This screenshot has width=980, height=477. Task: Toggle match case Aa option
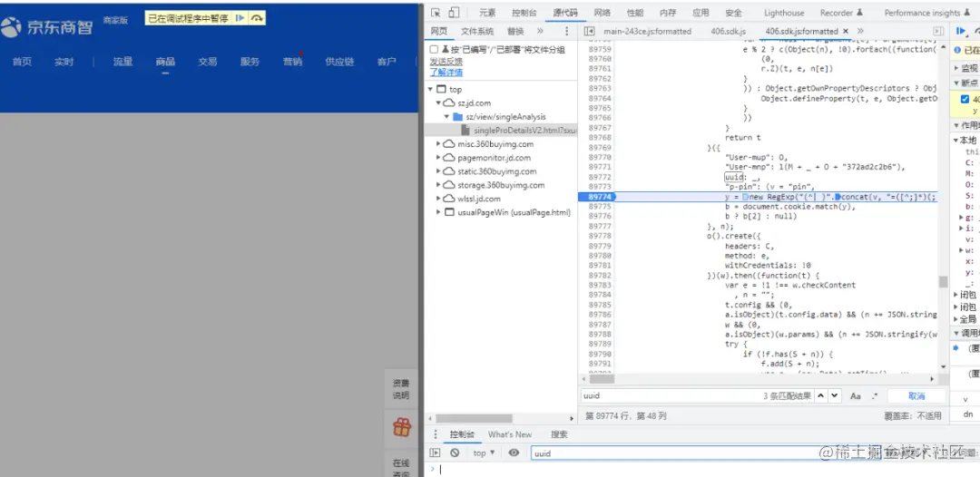click(x=856, y=395)
